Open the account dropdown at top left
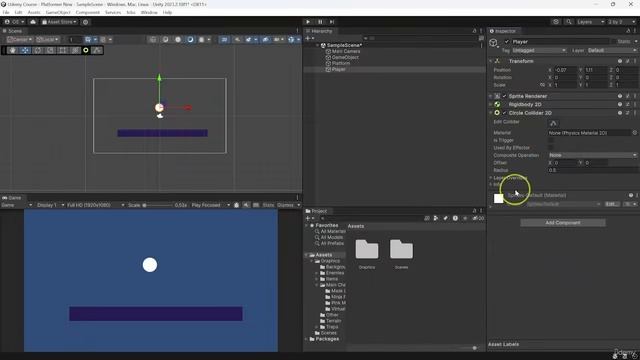This screenshot has width=640, height=360. 14,22
